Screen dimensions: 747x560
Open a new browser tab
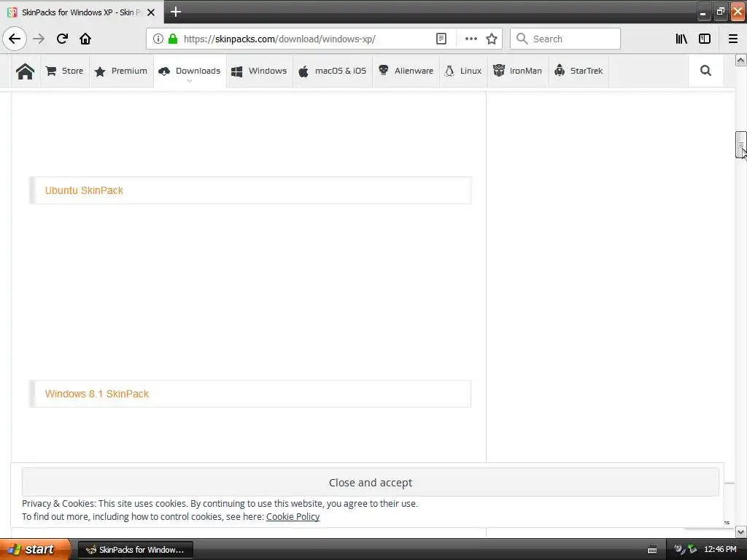point(175,12)
